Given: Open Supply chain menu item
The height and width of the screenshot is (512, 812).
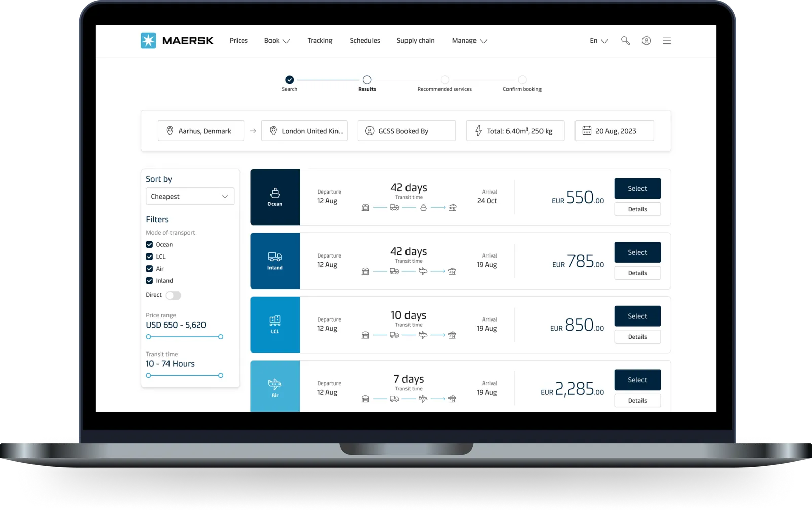Looking at the screenshot, I should pyautogui.click(x=416, y=41).
